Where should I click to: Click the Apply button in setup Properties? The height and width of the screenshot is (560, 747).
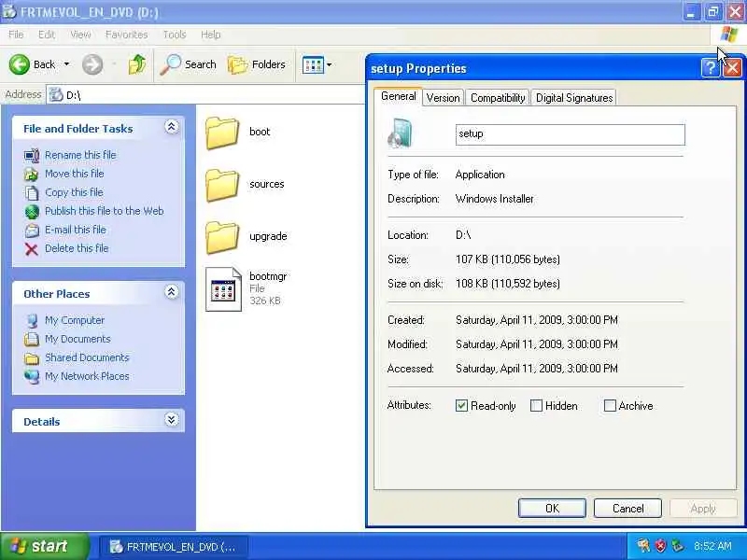pos(703,508)
